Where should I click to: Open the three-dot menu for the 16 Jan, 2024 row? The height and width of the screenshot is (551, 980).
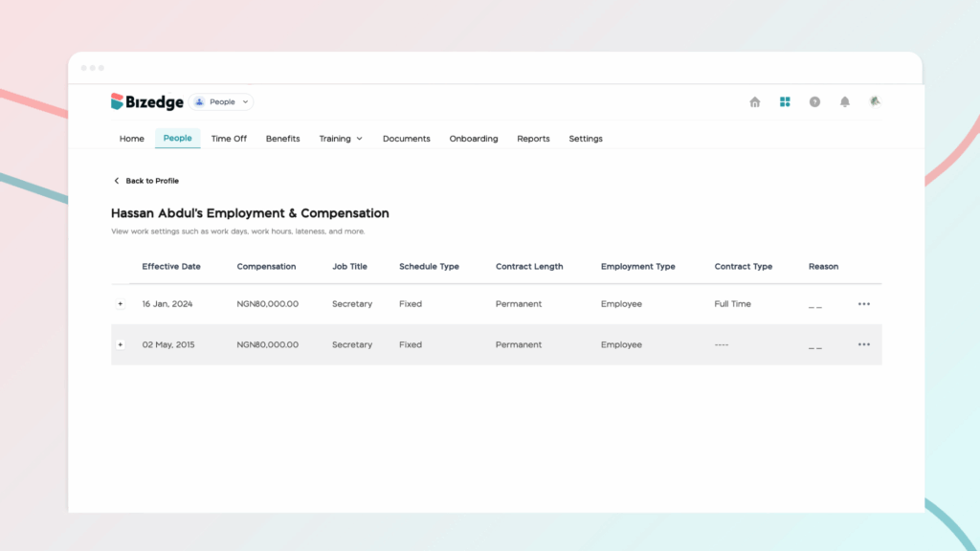(x=864, y=303)
